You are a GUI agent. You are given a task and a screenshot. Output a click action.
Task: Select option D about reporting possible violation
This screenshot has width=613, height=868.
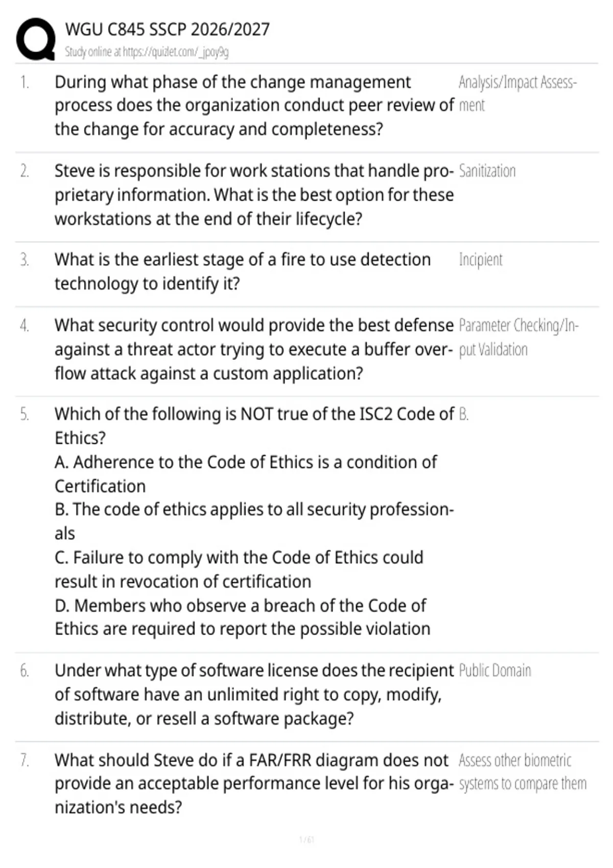point(243,617)
